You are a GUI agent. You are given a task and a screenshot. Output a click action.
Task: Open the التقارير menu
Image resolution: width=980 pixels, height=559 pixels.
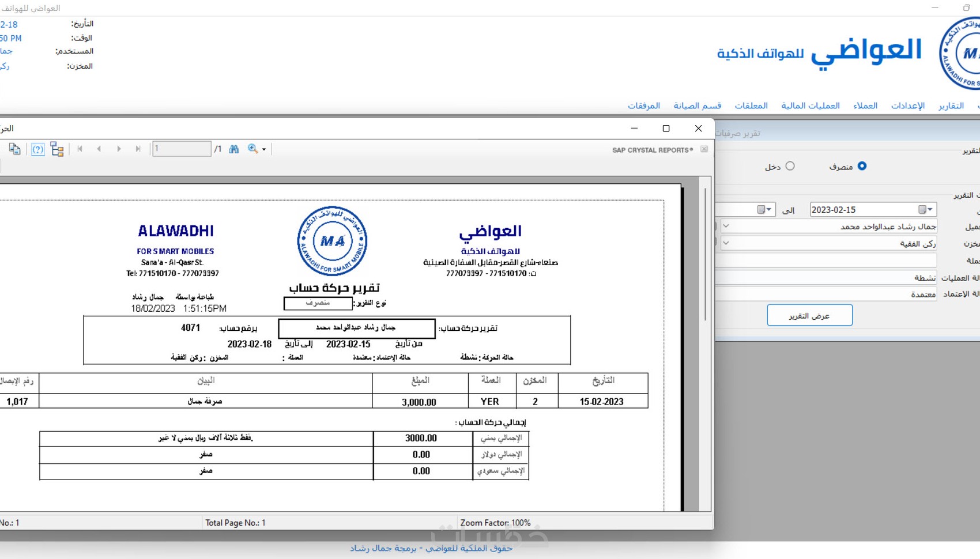tap(951, 105)
